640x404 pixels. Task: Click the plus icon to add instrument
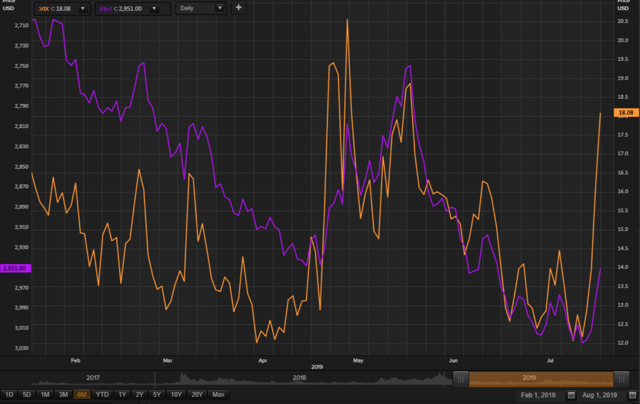(x=239, y=8)
